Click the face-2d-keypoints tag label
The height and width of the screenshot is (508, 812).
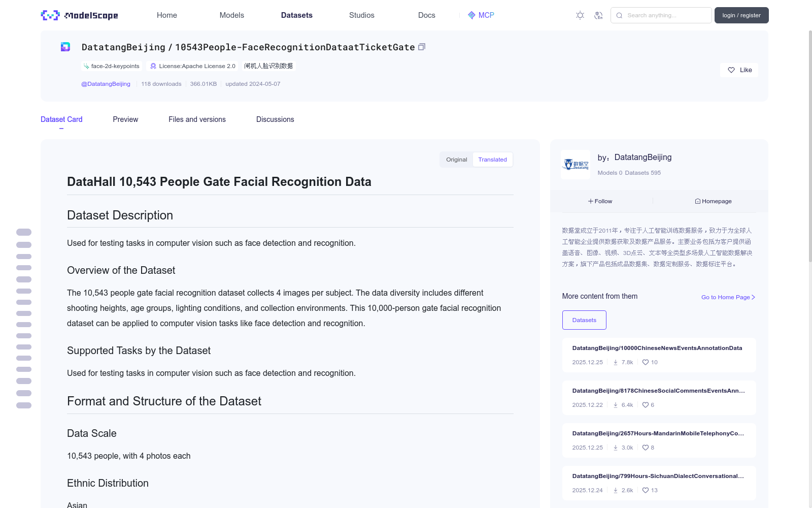tap(115, 66)
